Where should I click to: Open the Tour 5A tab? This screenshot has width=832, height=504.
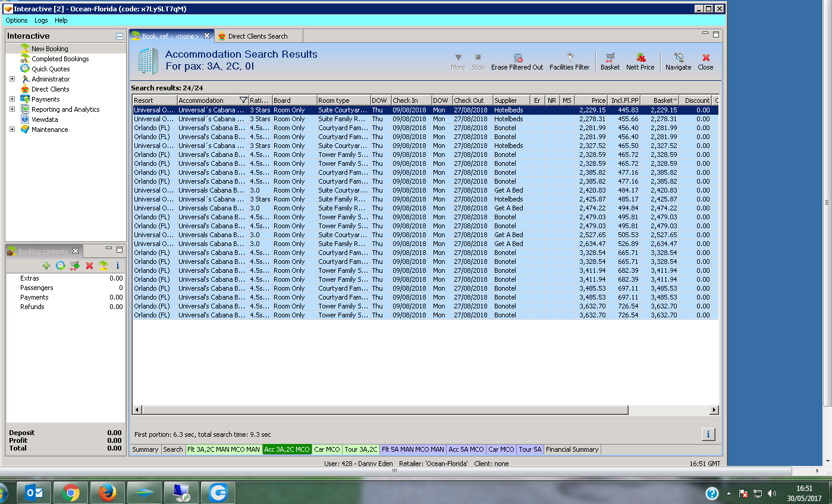coord(530,449)
